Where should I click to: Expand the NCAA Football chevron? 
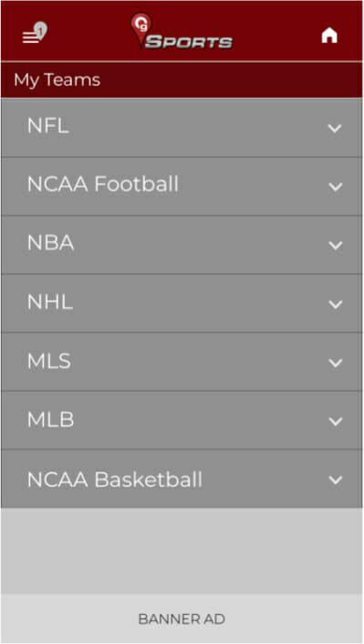(336, 187)
